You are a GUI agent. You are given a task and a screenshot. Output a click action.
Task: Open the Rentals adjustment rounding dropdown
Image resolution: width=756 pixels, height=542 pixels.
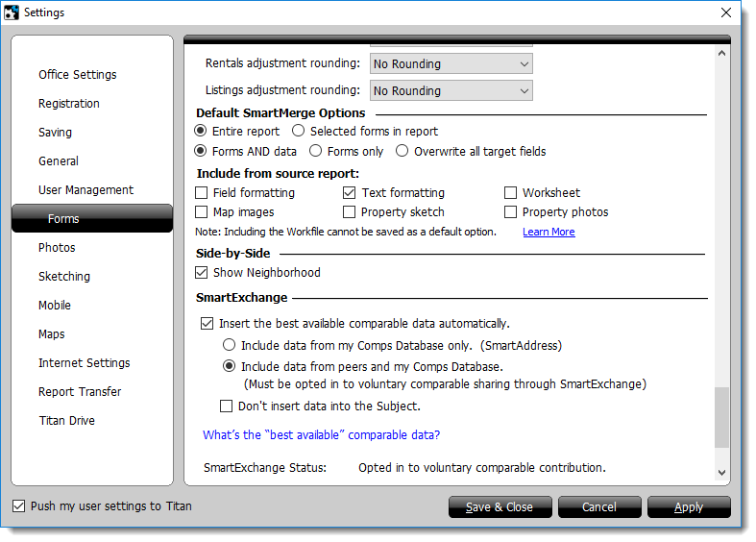click(451, 64)
